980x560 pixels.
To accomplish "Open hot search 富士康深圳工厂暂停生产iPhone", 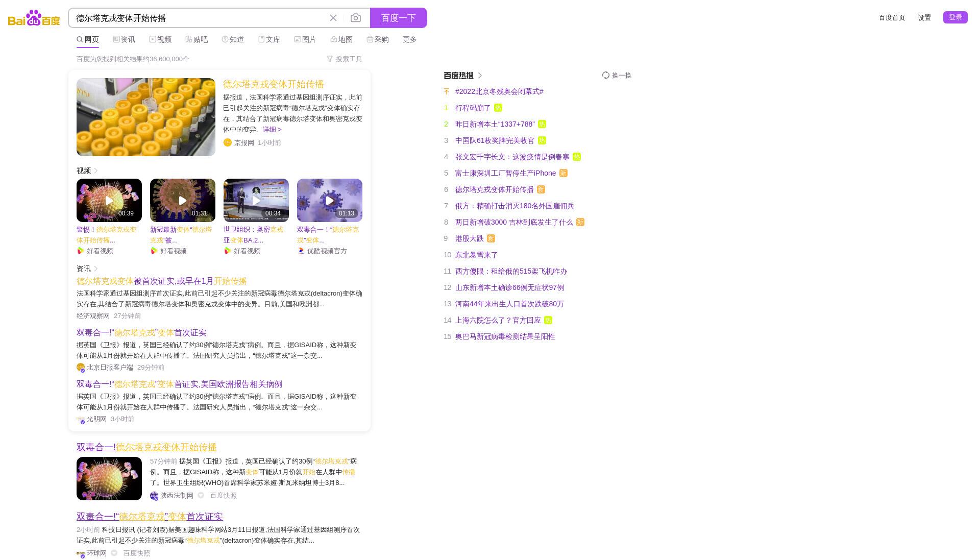I will tap(506, 173).
